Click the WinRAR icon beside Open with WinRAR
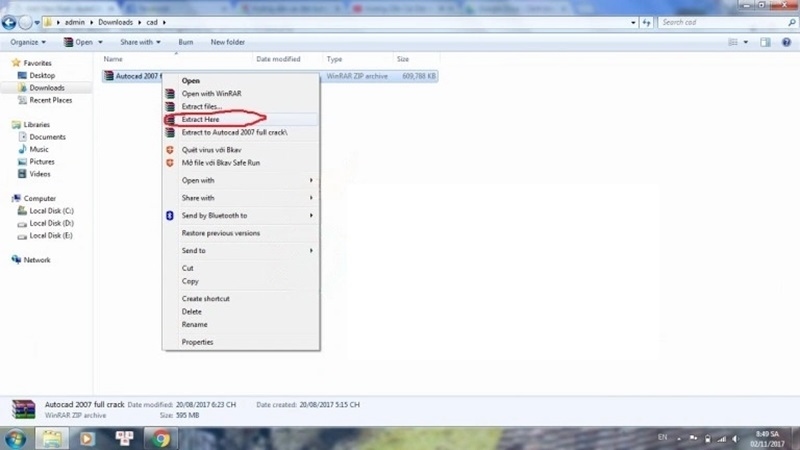Viewport: 800px width, 450px height. [170, 94]
